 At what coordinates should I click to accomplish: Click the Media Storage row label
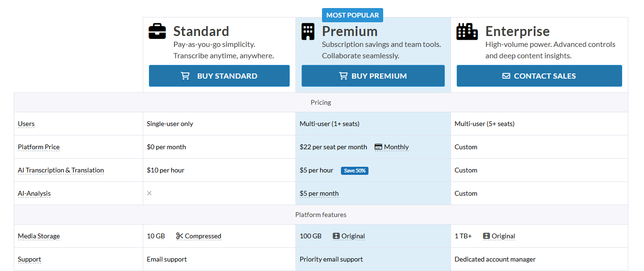click(39, 236)
